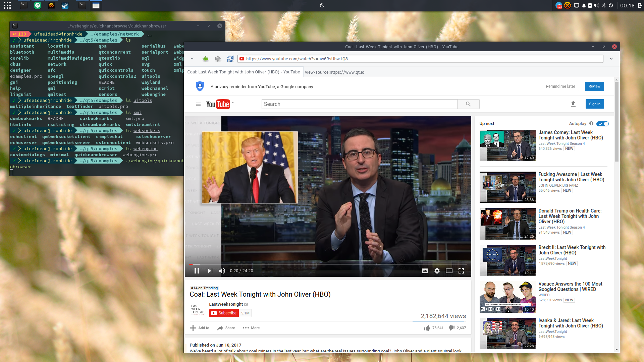
Task: Toggle night light moon icon in top panel
Action: coord(322,5)
